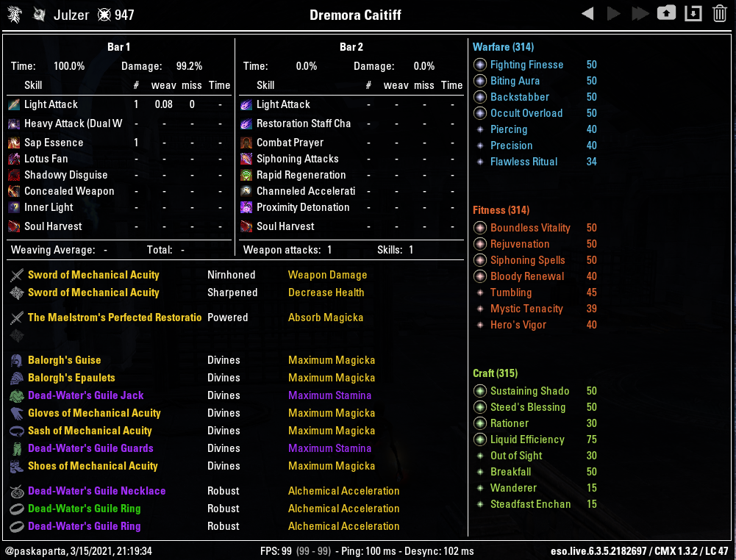Click the Balorgh's Guise helmet icon
Screen dimensions: 736x560
tap(17, 360)
